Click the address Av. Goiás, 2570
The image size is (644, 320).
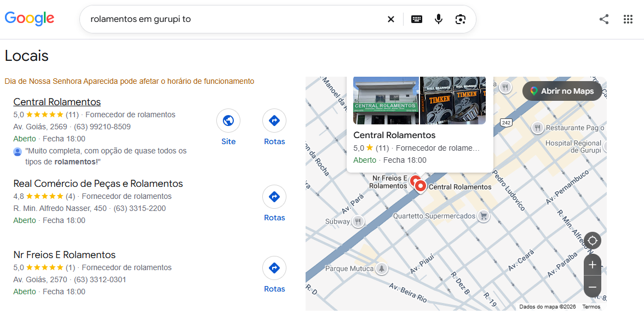41,280
